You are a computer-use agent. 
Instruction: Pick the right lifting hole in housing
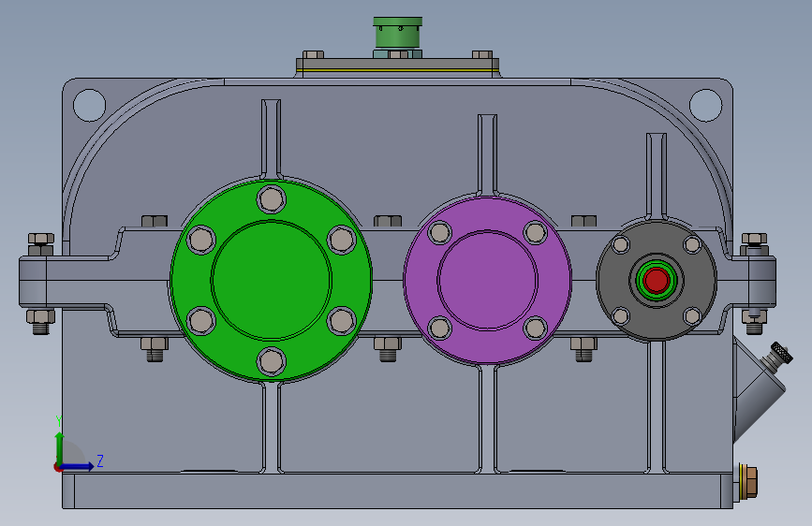tap(705, 105)
